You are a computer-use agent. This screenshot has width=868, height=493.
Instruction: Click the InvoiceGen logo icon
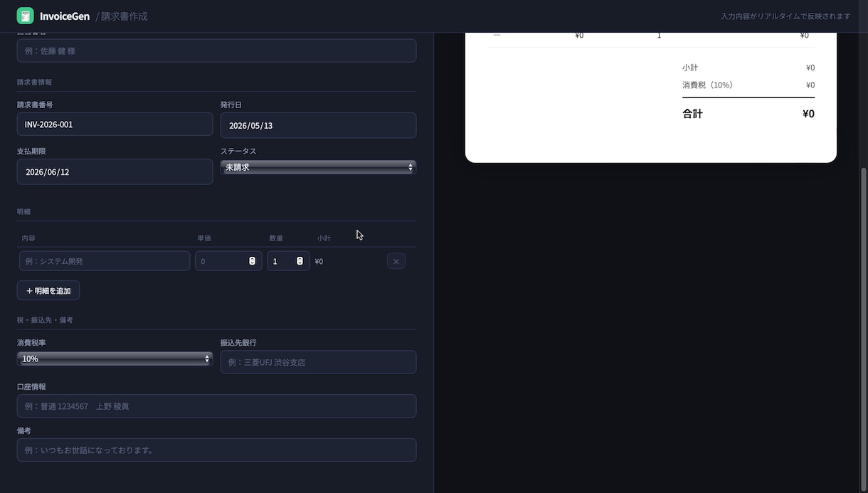[26, 16]
